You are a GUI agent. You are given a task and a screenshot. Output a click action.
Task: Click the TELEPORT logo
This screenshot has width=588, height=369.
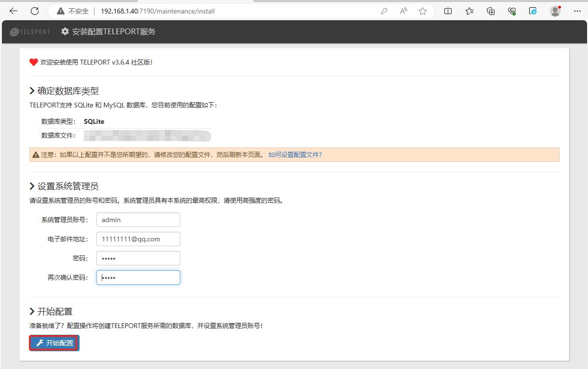(x=30, y=32)
